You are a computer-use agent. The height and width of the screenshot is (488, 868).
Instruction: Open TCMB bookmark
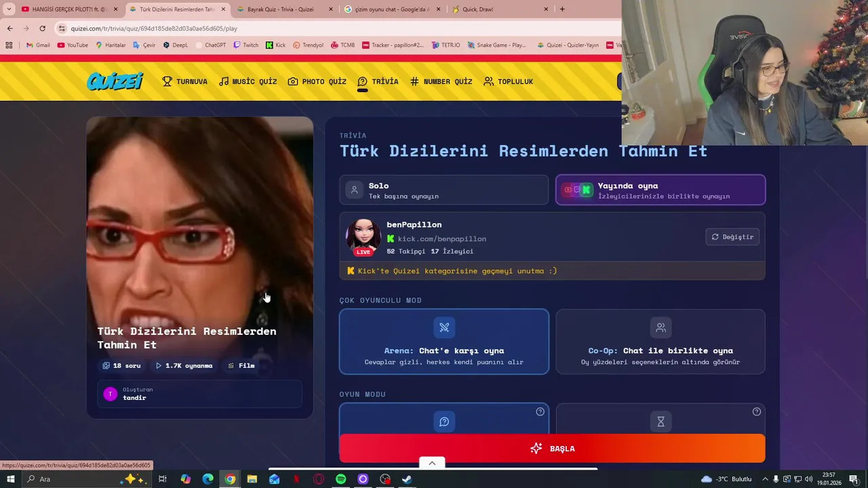point(342,45)
